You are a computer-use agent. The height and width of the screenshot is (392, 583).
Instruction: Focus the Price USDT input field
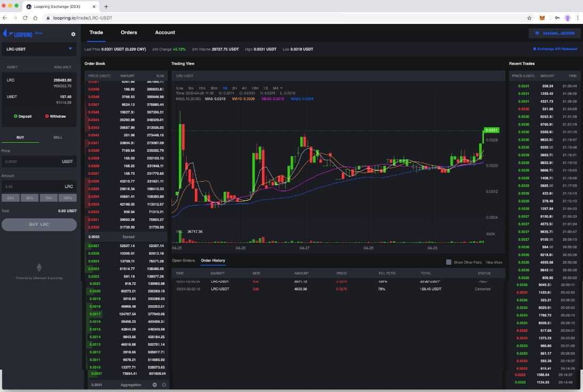pyautogui.click(x=39, y=161)
